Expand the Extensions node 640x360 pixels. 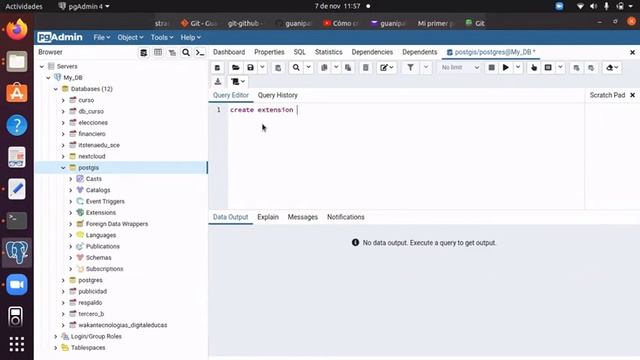point(71,213)
